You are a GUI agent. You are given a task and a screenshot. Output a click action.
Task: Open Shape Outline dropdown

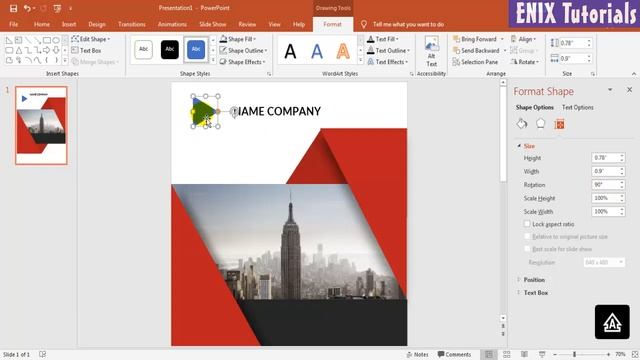click(243, 51)
